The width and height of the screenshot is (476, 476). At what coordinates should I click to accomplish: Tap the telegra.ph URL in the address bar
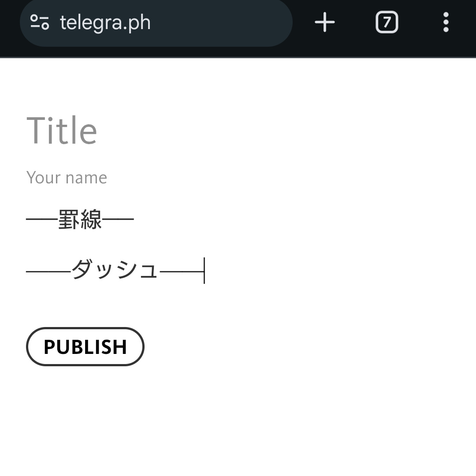pyautogui.click(x=105, y=22)
